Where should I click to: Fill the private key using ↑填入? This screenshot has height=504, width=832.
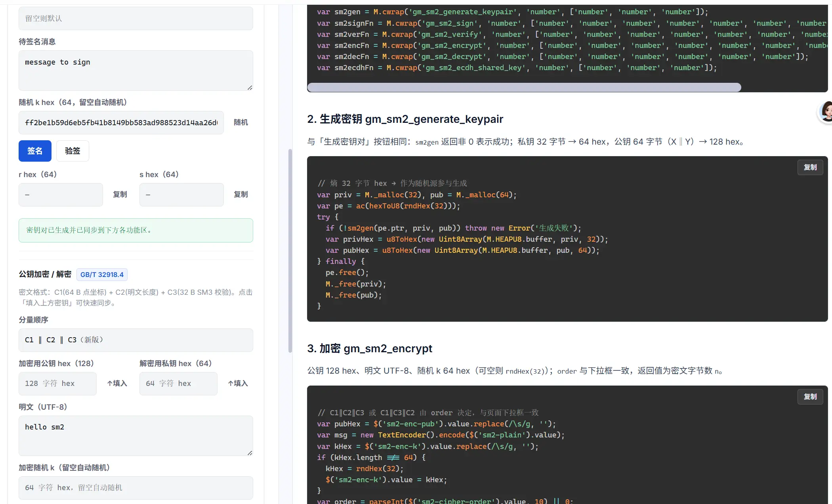coord(238,384)
